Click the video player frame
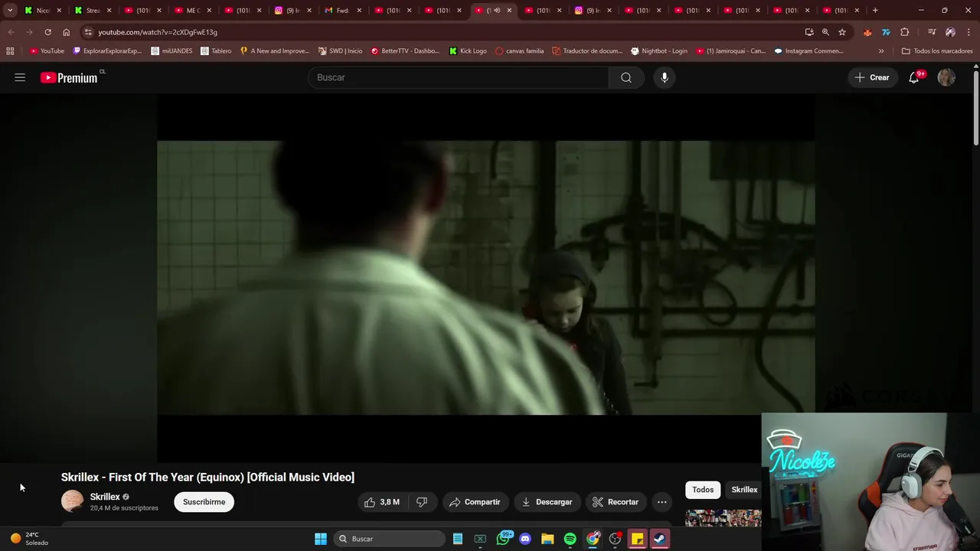The image size is (980, 551). (x=486, y=278)
